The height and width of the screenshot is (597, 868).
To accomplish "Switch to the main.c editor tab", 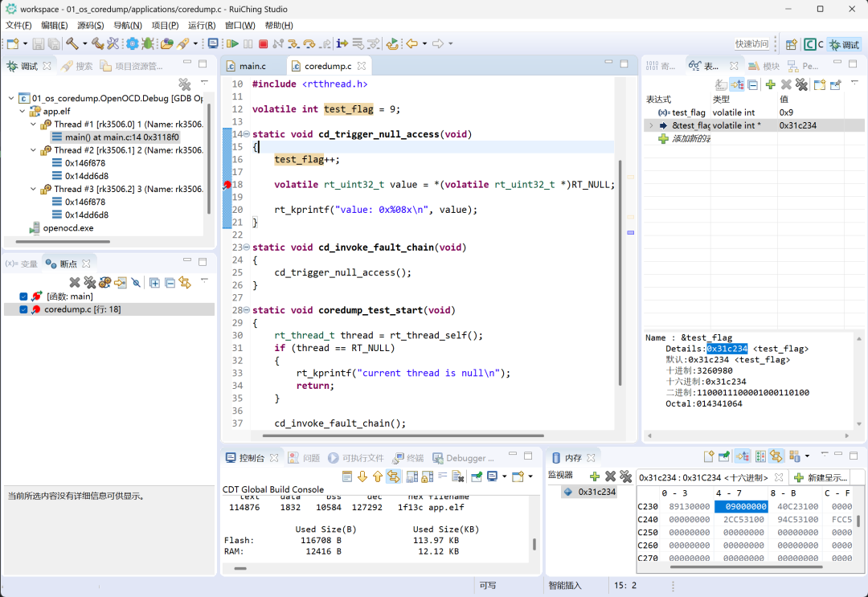I will 252,66.
